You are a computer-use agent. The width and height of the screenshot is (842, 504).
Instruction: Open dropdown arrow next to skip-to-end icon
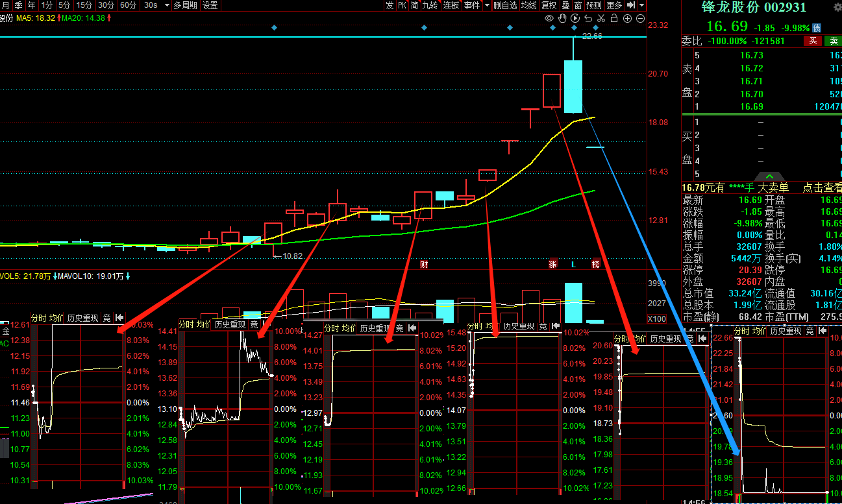(641, 5)
